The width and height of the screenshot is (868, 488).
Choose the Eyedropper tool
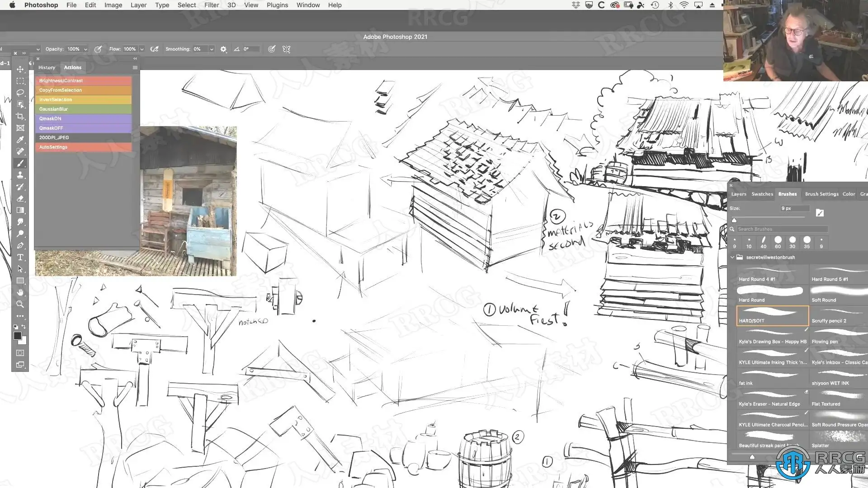coord(20,140)
